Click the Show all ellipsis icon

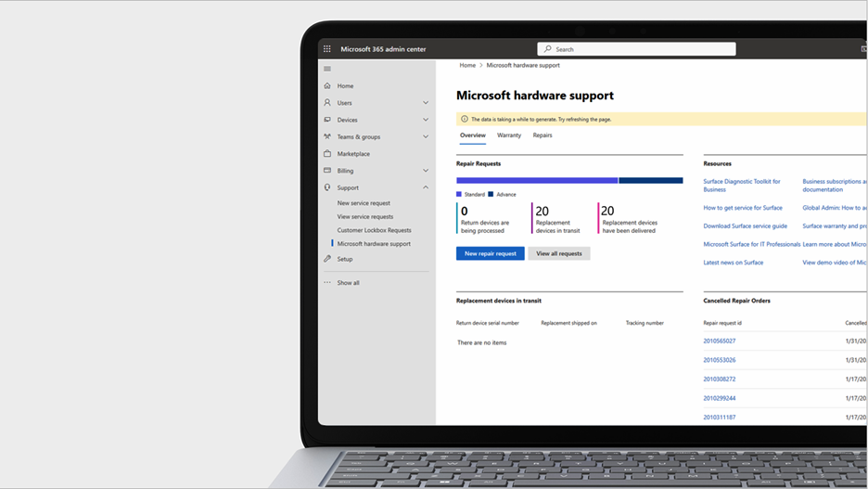(327, 282)
